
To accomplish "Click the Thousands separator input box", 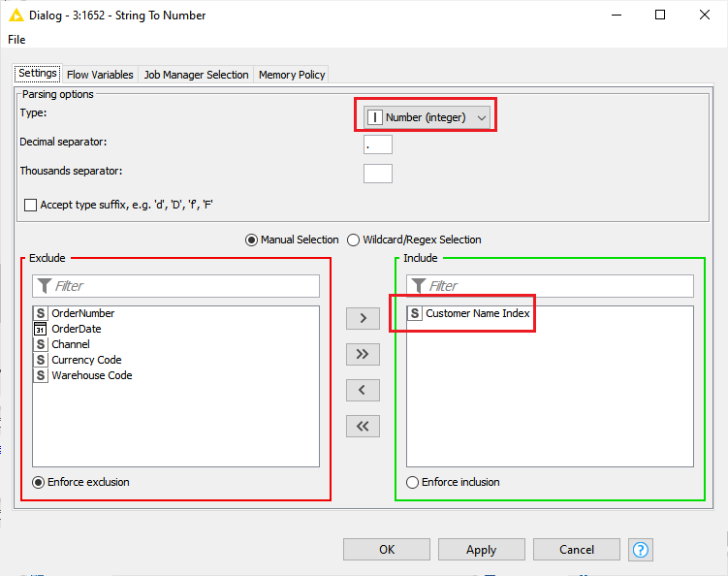I will pyautogui.click(x=377, y=174).
